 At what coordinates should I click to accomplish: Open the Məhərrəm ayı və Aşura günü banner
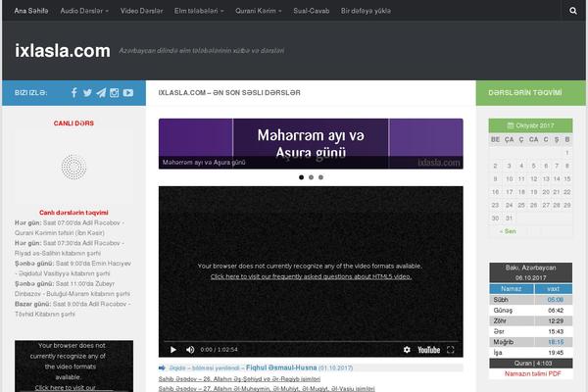[311, 144]
